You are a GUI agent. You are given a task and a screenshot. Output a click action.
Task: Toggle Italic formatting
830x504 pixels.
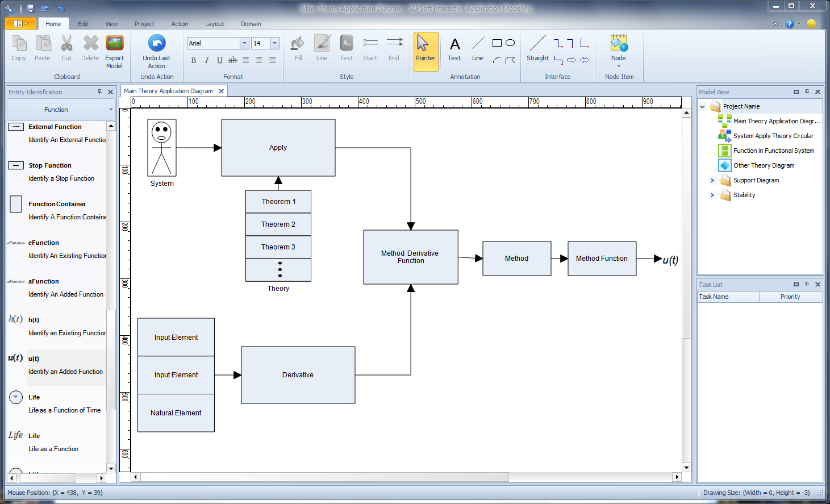click(x=207, y=60)
